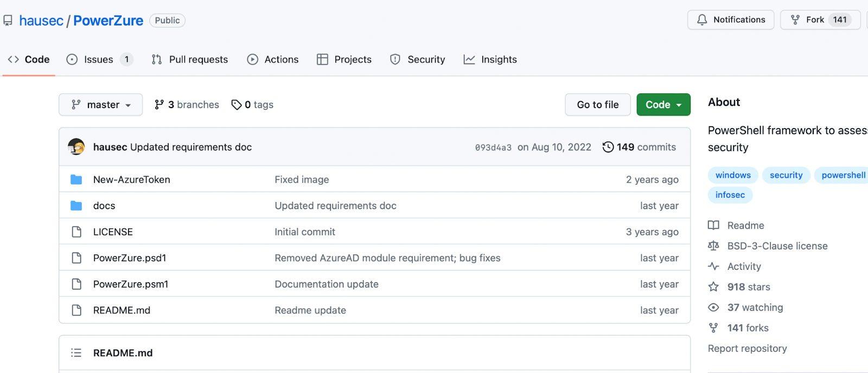Switch to the Issues tab
Viewport: 868px width, 373px height.
point(98,60)
